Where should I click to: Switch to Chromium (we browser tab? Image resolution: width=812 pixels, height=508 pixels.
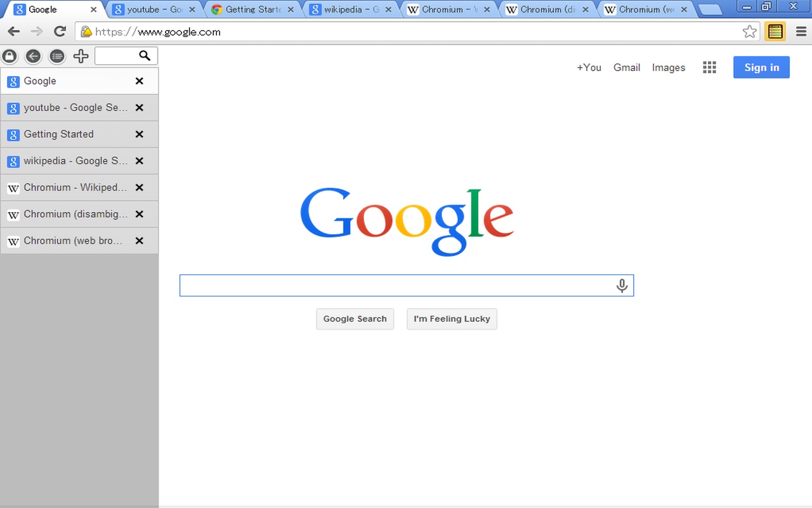[x=646, y=10]
